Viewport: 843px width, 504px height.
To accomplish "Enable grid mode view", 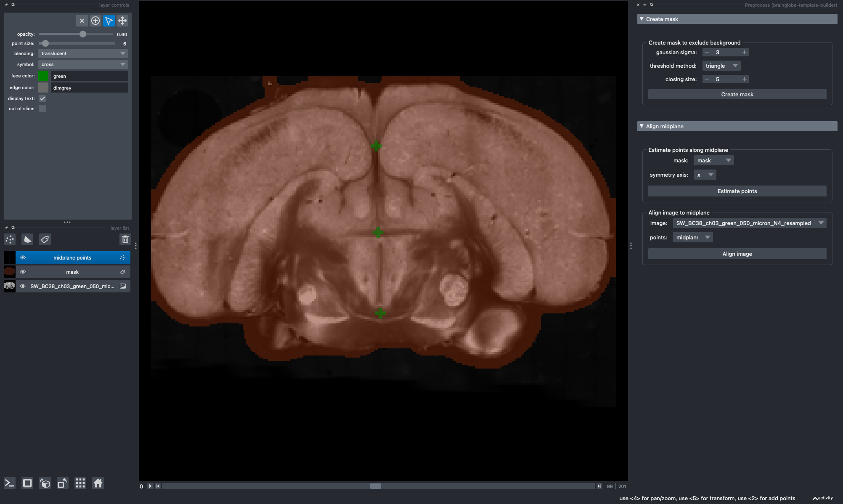I will (x=80, y=483).
